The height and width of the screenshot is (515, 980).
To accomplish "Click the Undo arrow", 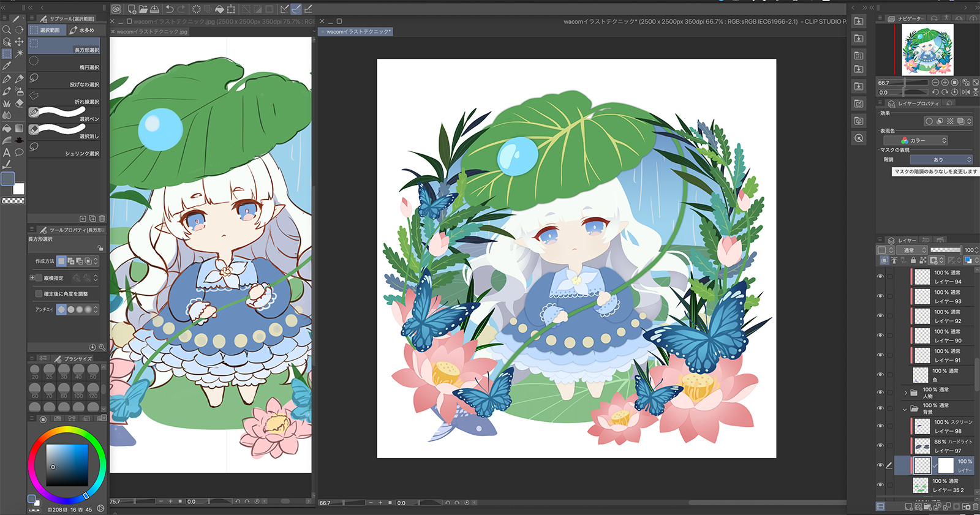I will pyautogui.click(x=170, y=9).
